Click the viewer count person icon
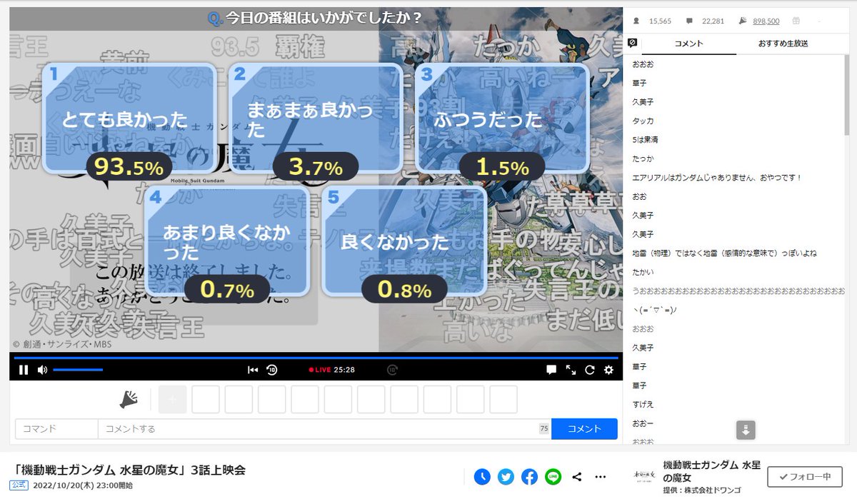This screenshot has height=504, width=857. tap(636, 21)
